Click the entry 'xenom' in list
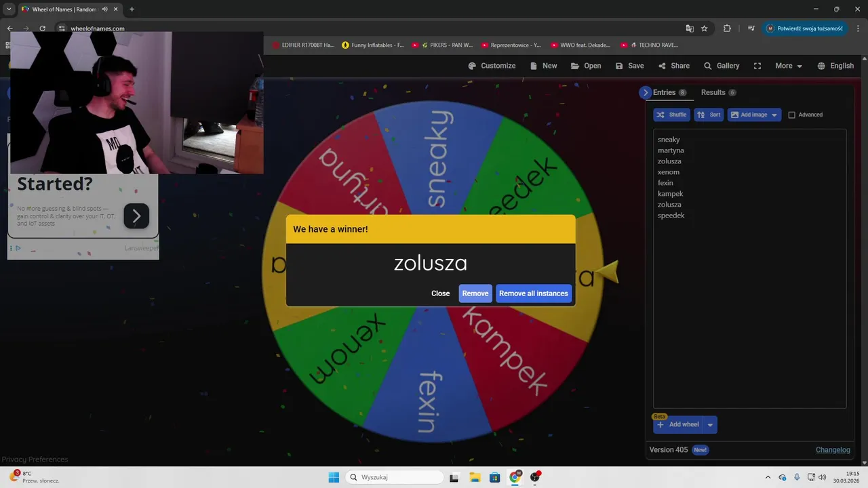Viewport: 868px width, 488px height. [x=669, y=172]
